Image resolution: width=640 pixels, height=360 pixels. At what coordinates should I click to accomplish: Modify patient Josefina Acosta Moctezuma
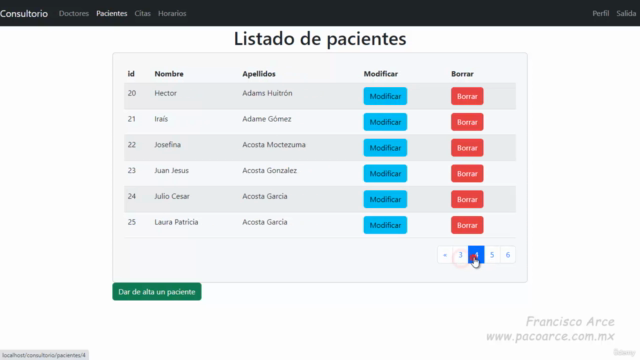(x=385, y=148)
